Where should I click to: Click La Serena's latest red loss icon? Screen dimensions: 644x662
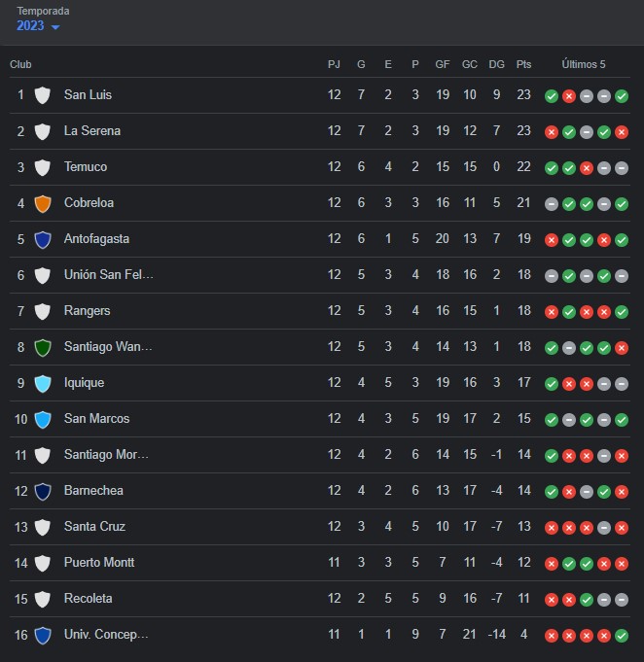622,132
